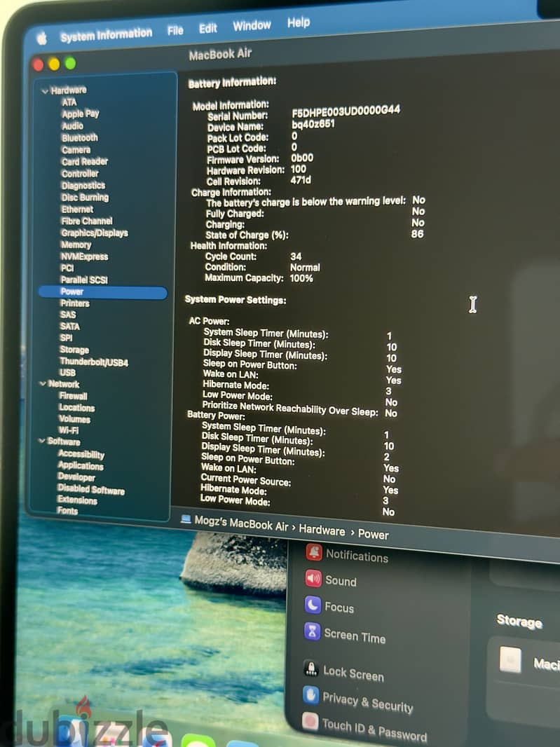Open the Window menu
Image resolution: width=560 pixels, height=747 pixels.
[x=252, y=25]
